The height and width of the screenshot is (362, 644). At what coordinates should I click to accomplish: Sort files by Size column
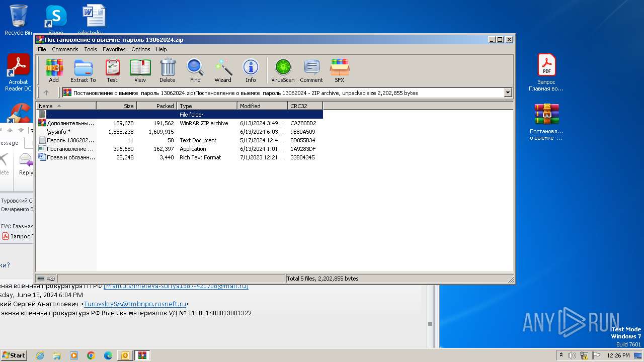117,106
